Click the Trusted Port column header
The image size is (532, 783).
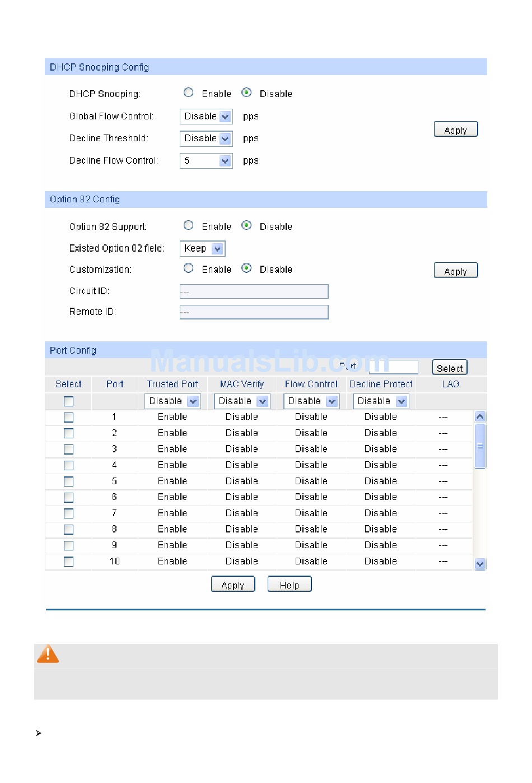(x=172, y=384)
